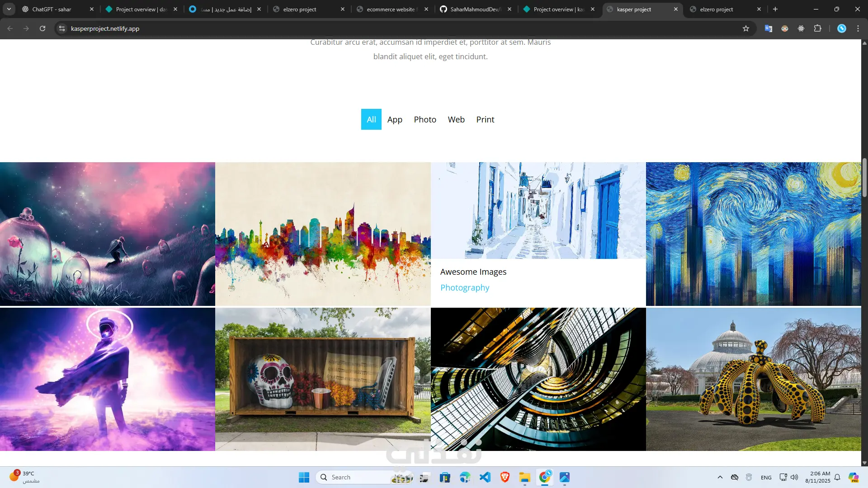Viewport: 868px width, 488px height.
Task: Open Visual Studio Code from taskbar
Action: click(485, 477)
